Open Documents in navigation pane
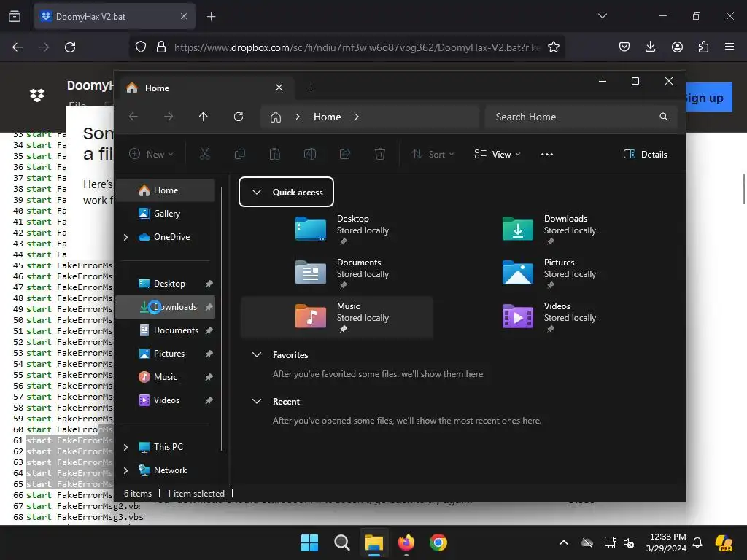The height and width of the screenshot is (560, 747). tap(166, 330)
